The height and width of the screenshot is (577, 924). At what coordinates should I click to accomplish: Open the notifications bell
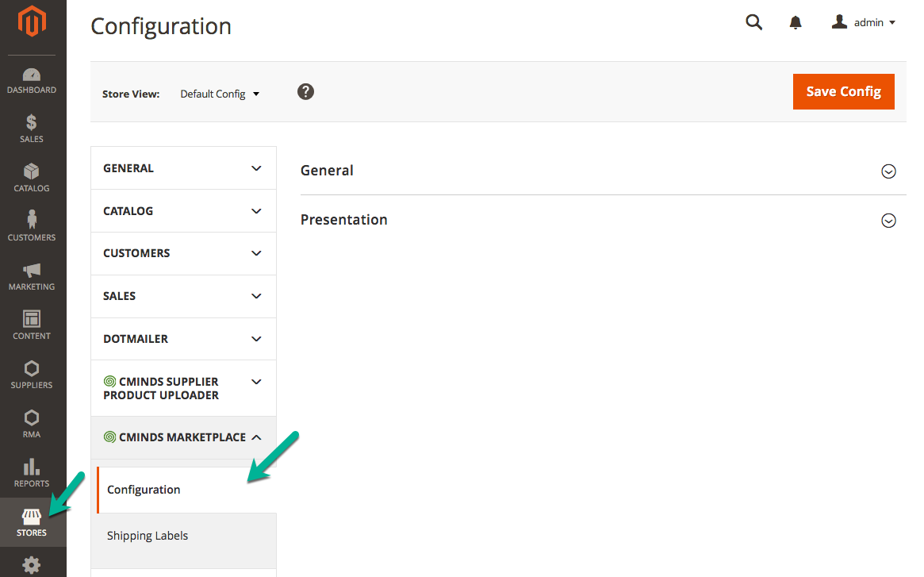pyautogui.click(x=796, y=23)
